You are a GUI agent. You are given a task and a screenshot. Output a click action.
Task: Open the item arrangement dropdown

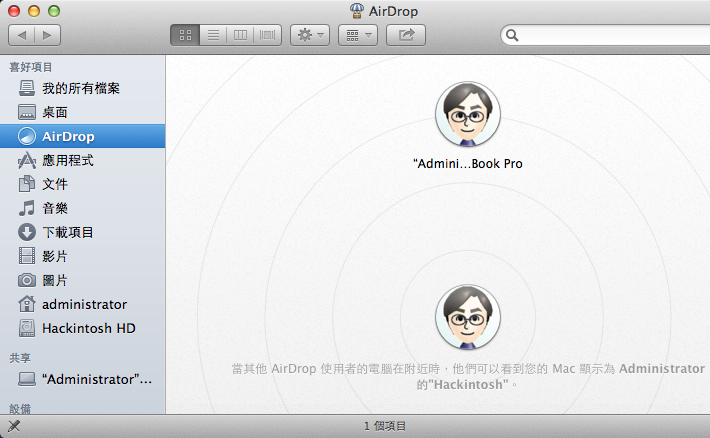[358, 35]
